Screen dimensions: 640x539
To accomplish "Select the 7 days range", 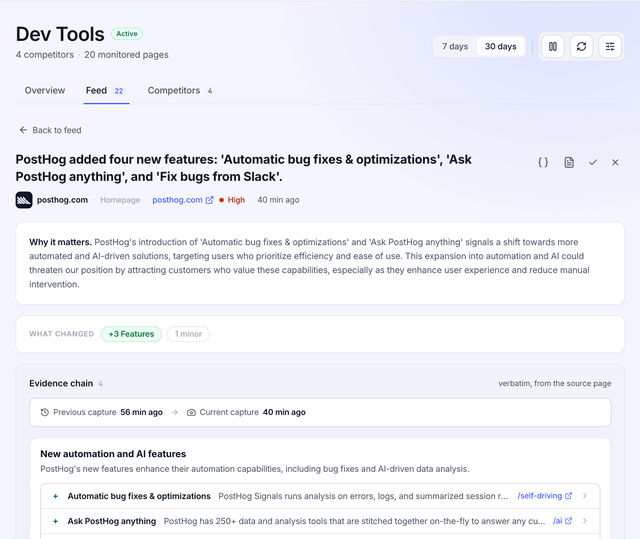I will pos(455,47).
